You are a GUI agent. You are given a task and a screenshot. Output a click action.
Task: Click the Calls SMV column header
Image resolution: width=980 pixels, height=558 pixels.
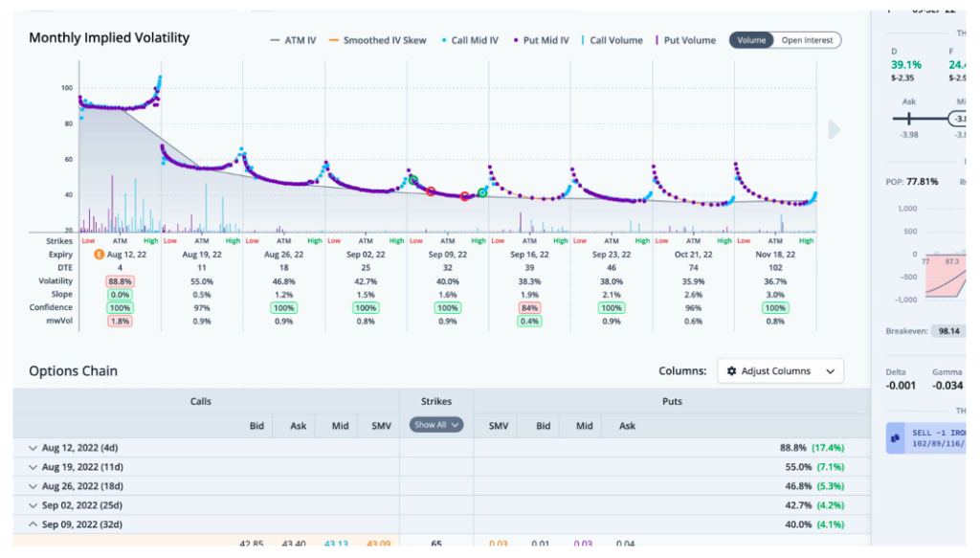(x=381, y=426)
